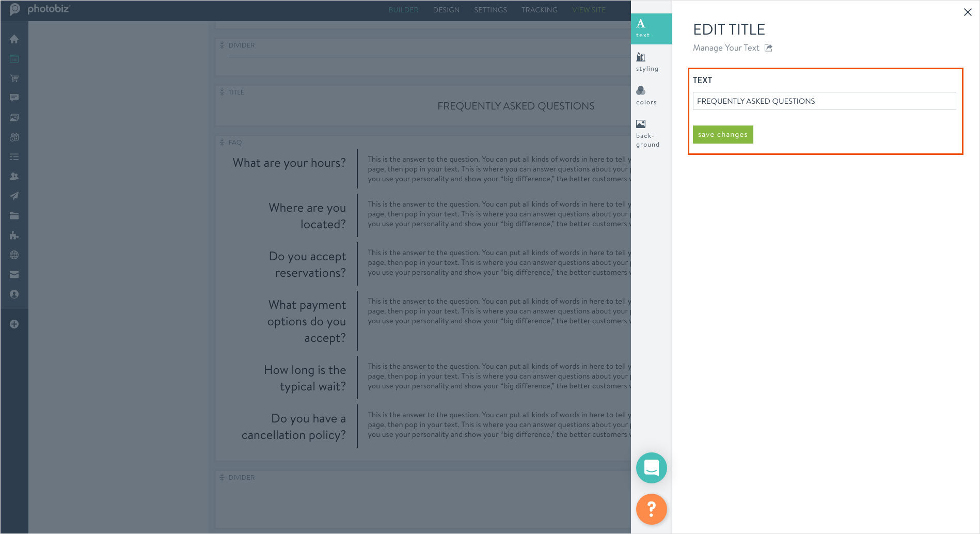Open the background tab
This screenshot has height=534, width=980.
[647, 133]
